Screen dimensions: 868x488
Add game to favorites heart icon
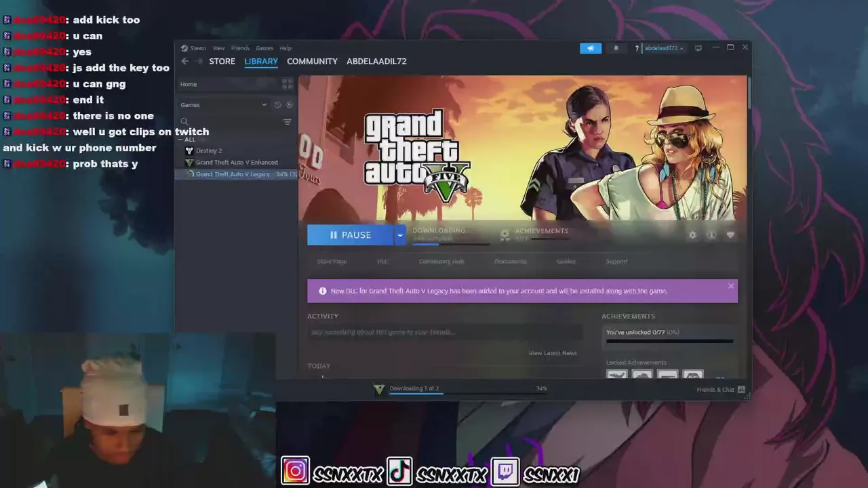730,235
